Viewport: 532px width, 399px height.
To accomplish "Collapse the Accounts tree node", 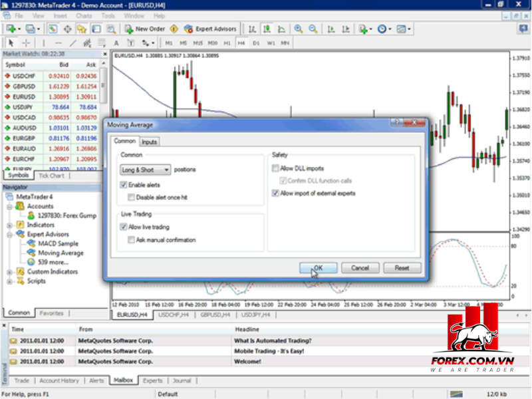I will (x=9, y=207).
